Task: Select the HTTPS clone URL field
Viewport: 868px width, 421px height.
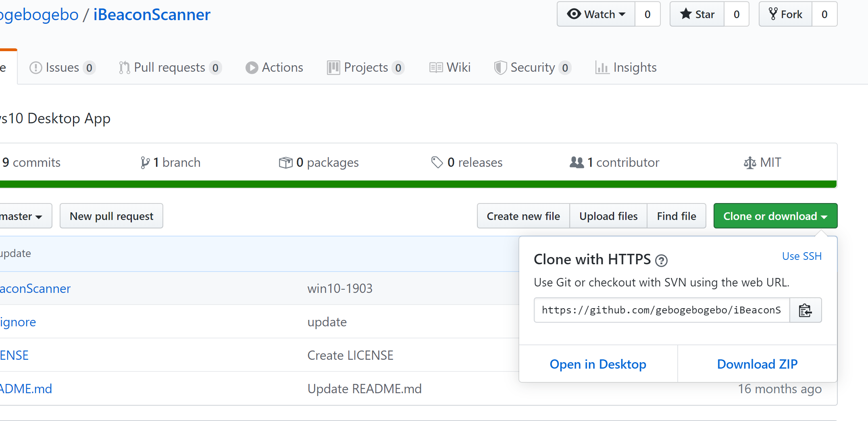Action: pyautogui.click(x=661, y=310)
